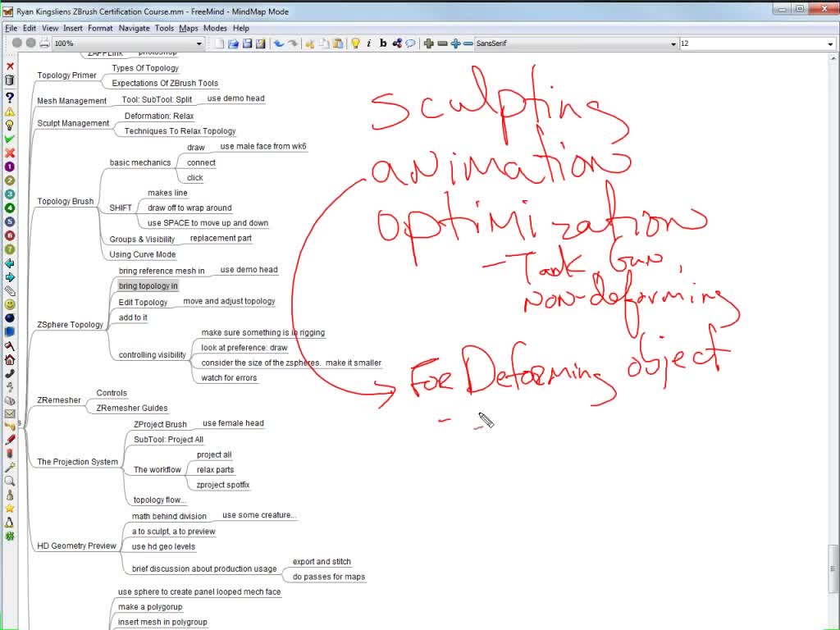Screen dimensions: 840x630
Task: Undo the last action with the blue arrow
Action: tap(279, 43)
